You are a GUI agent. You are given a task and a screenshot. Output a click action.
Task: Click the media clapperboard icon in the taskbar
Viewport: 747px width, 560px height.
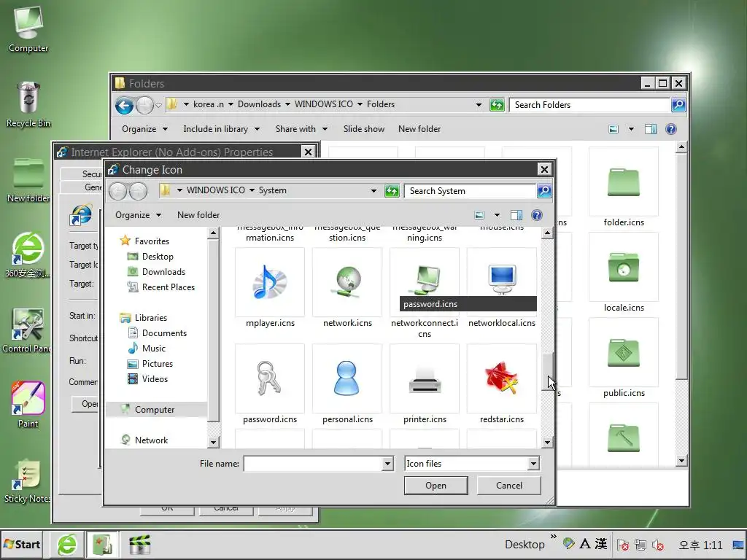[139, 545]
